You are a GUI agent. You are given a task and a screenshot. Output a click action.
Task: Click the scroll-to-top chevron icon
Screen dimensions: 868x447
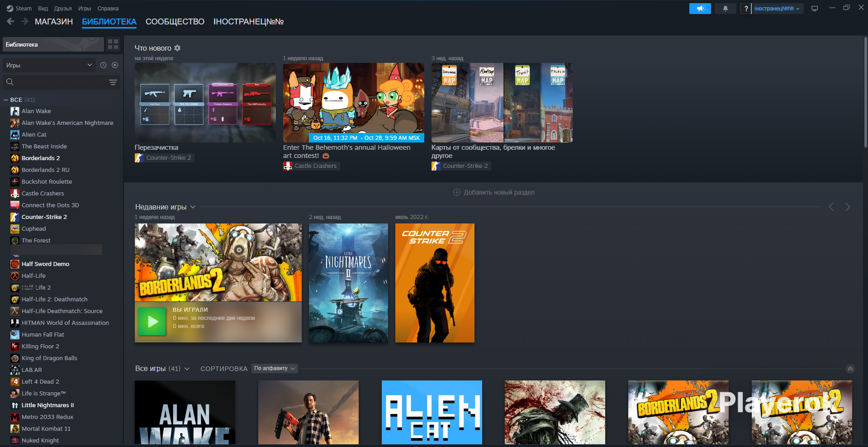[850, 369]
